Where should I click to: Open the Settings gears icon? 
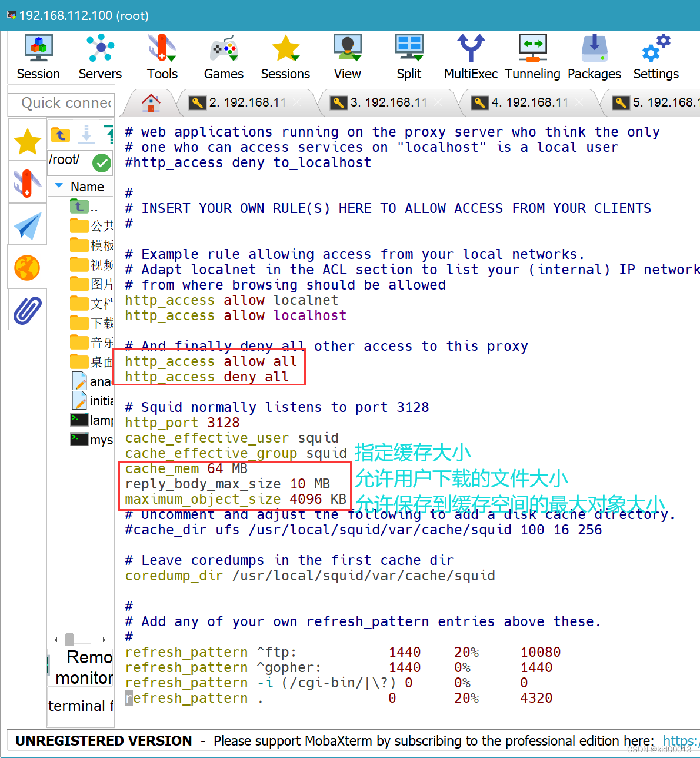(656, 57)
